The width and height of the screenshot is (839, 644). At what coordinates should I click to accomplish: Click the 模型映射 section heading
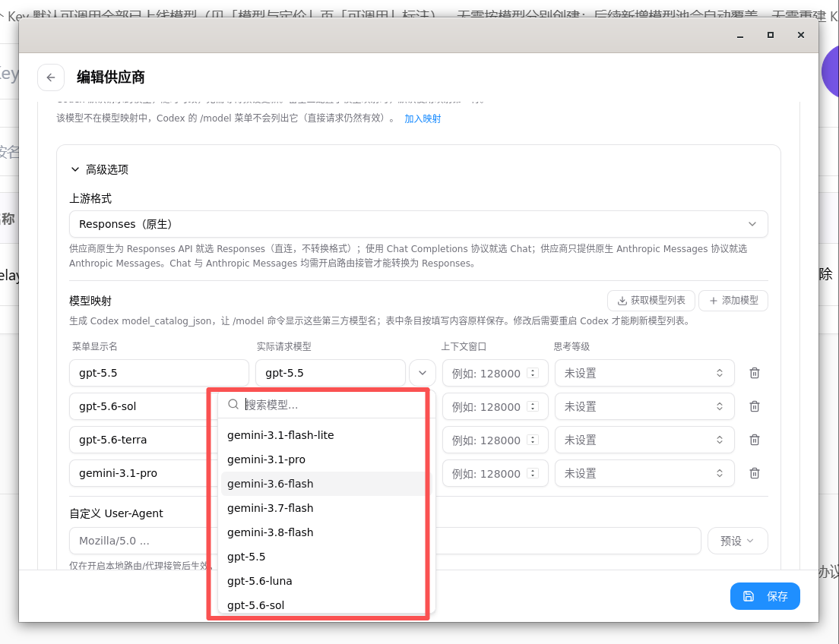[90, 301]
